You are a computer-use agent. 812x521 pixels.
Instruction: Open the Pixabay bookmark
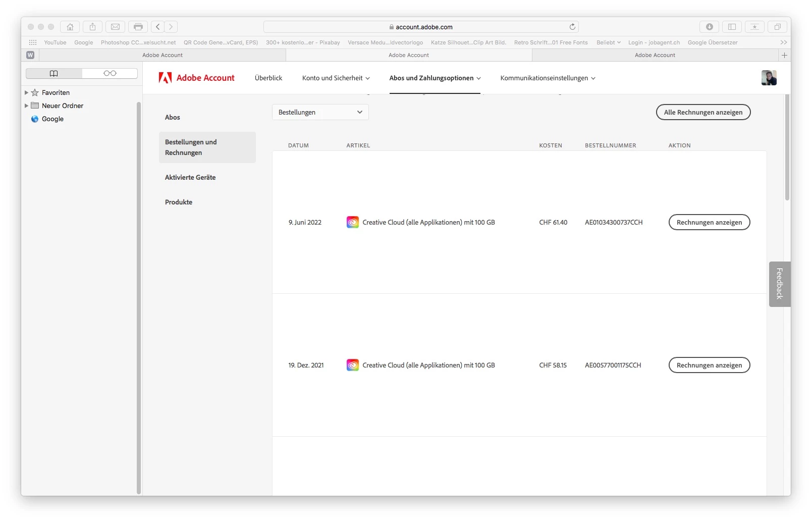click(303, 42)
